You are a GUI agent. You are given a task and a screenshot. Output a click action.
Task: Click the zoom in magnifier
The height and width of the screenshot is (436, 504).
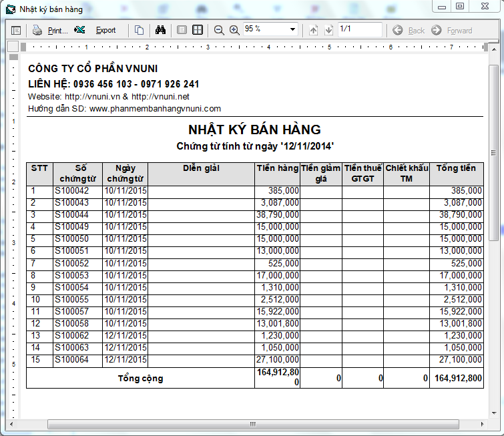(234, 30)
